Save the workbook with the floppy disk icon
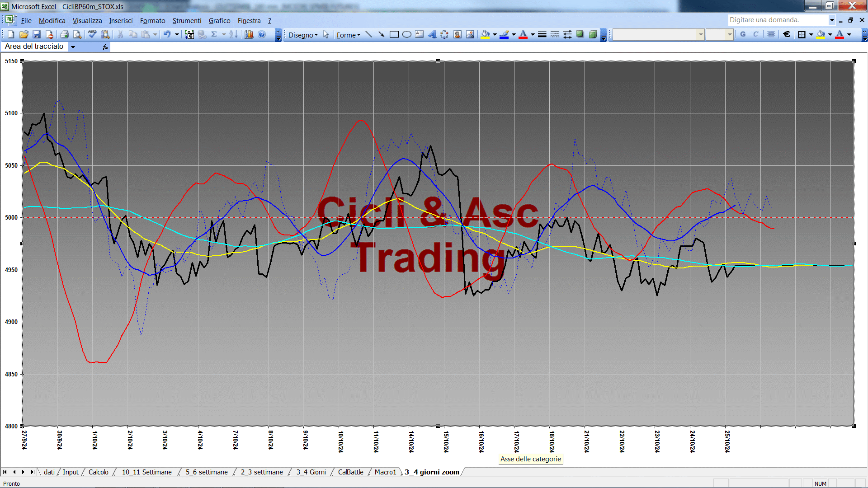 tap(37, 34)
